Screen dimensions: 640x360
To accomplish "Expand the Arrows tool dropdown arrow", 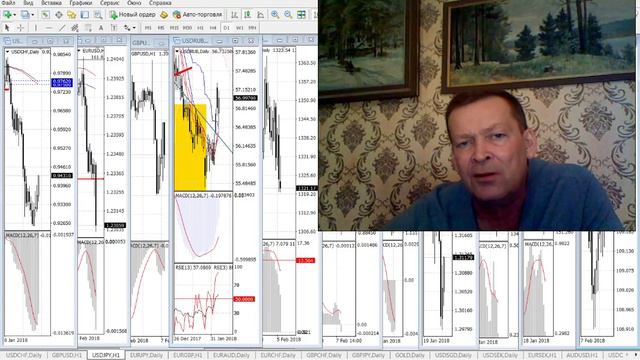I will point(134,28).
